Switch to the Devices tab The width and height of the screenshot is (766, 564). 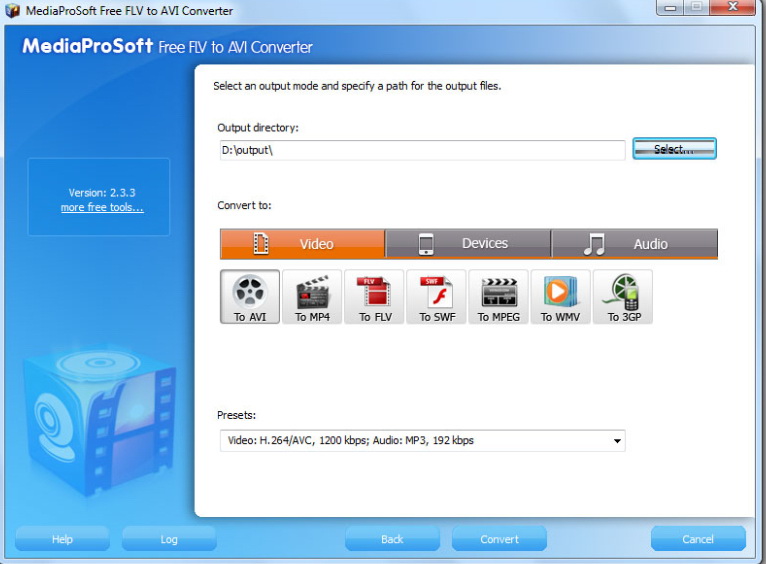pos(468,243)
